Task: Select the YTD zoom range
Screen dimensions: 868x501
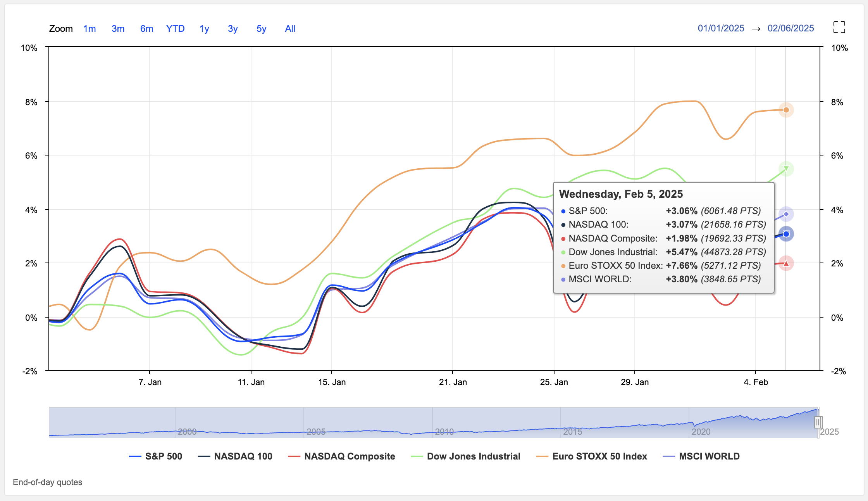Action: tap(175, 29)
